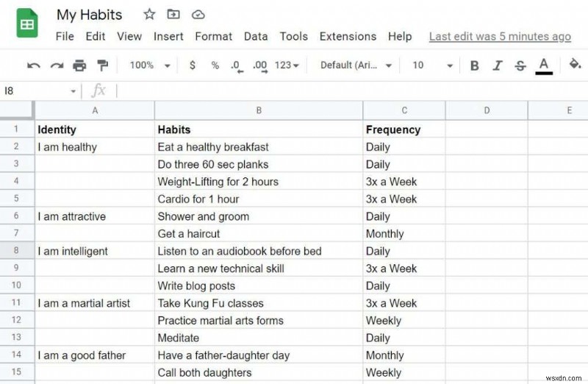Open the zoom 100% dropdown
The height and width of the screenshot is (384, 588).
[x=150, y=65]
